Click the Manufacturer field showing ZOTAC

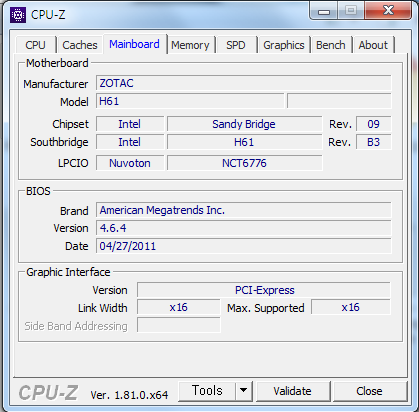pyautogui.click(x=244, y=83)
